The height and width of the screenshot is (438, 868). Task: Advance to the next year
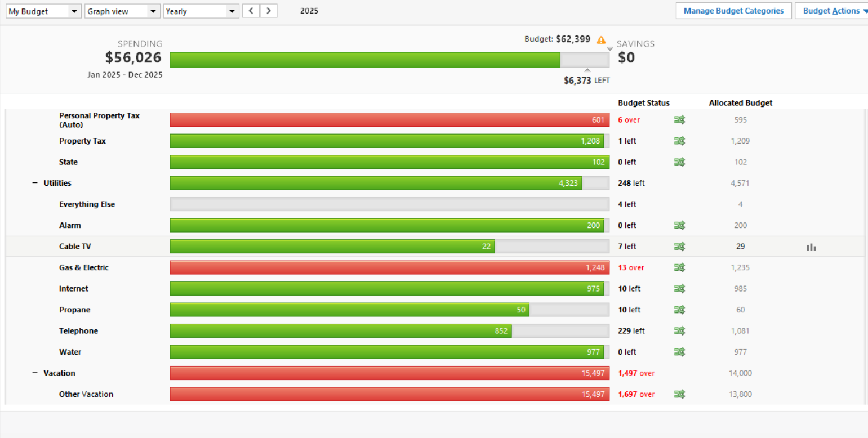pos(269,11)
